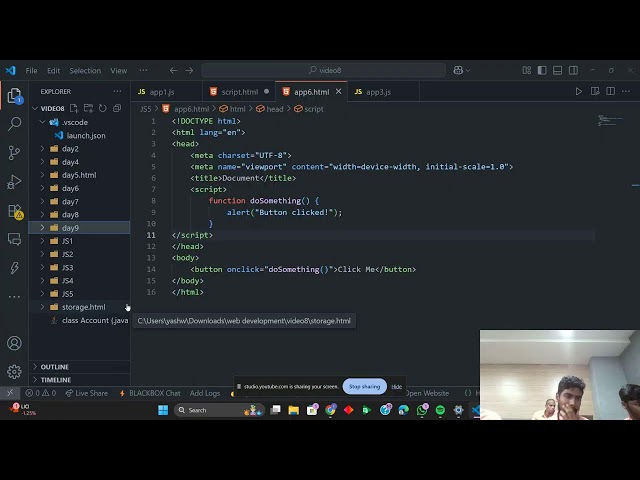This screenshot has height=480, width=640.
Task: Open preview to the side
Action: click(x=595, y=91)
